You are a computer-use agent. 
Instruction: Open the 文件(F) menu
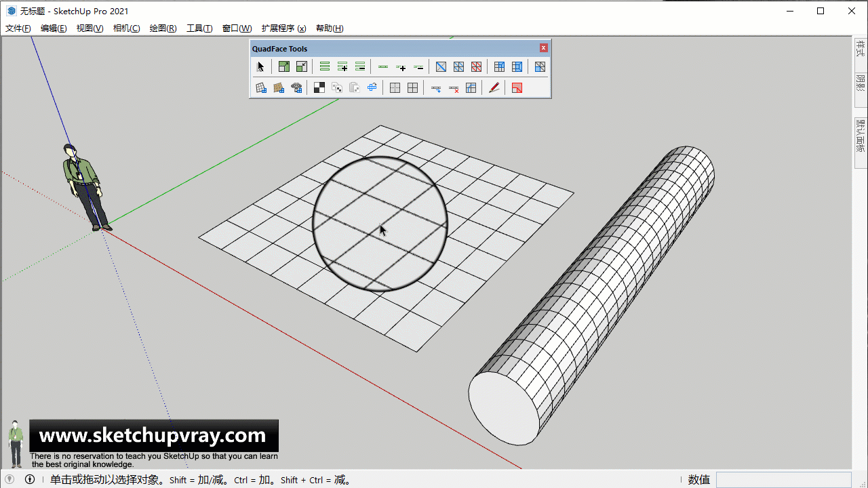[x=18, y=28]
